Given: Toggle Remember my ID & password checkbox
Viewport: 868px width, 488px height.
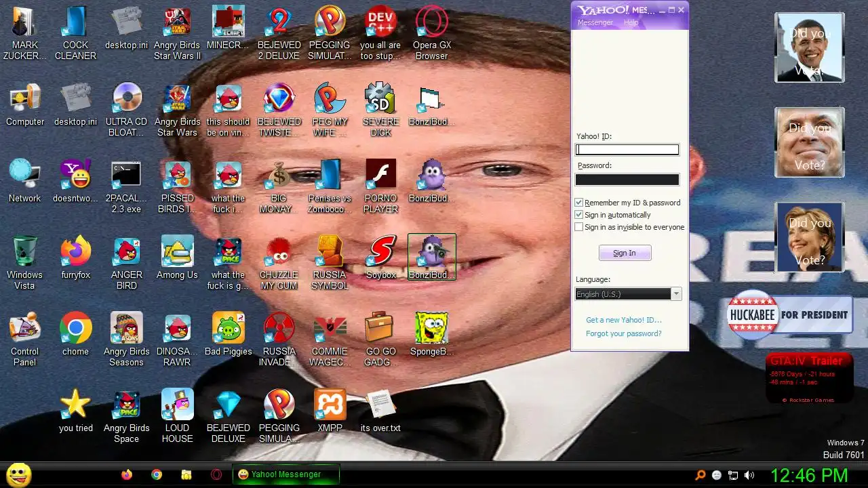Looking at the screenshot, I should [578, 203].
